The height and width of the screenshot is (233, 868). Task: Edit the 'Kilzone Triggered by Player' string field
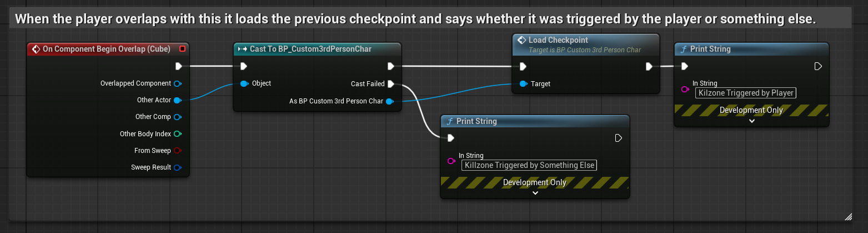click(x=746, y=93)
